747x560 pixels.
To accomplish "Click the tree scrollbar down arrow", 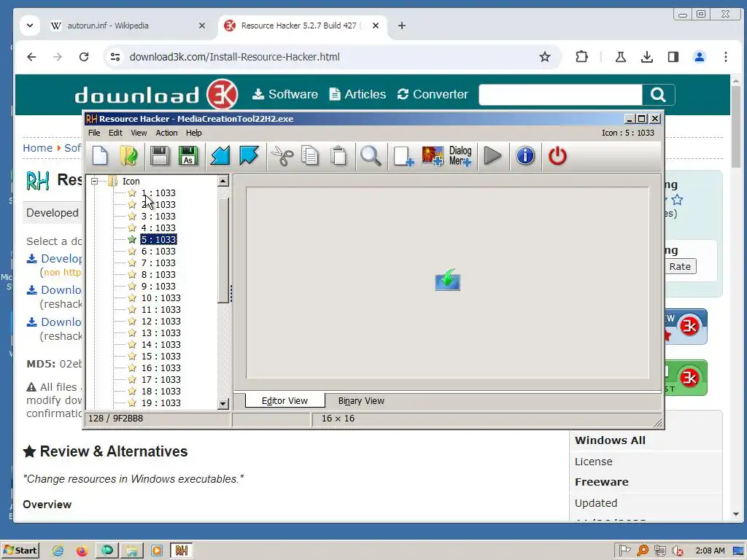I will (223, 404).
